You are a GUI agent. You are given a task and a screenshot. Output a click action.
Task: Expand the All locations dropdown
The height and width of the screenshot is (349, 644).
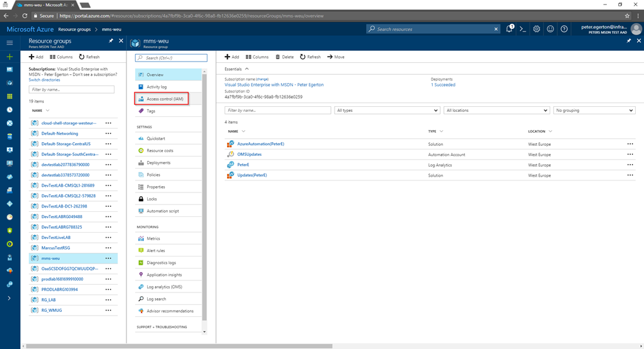click(x=497, y=110)
